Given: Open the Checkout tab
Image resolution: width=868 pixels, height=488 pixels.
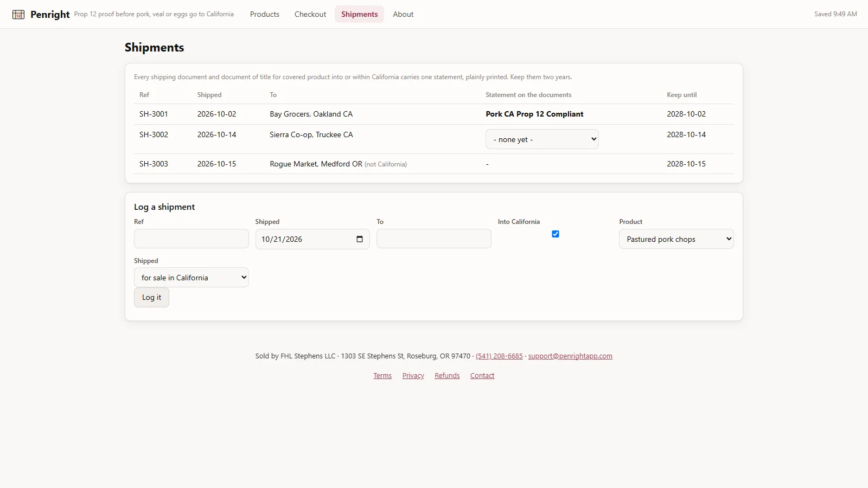Looking at the screenshot, I should point(310,14).
